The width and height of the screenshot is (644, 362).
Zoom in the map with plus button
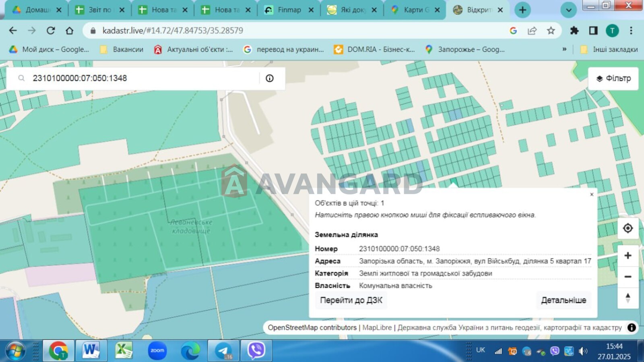tap(627, 256)
